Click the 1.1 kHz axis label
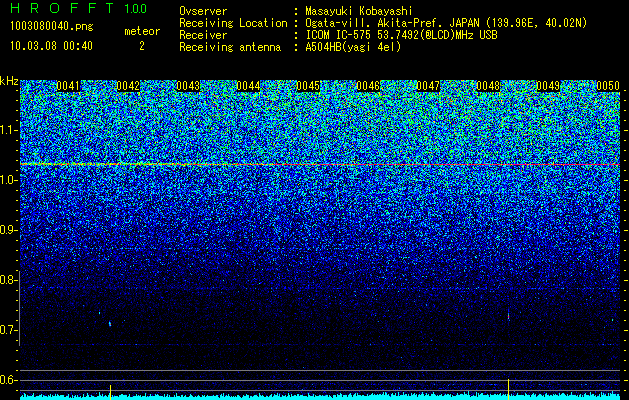 [9, 130]
